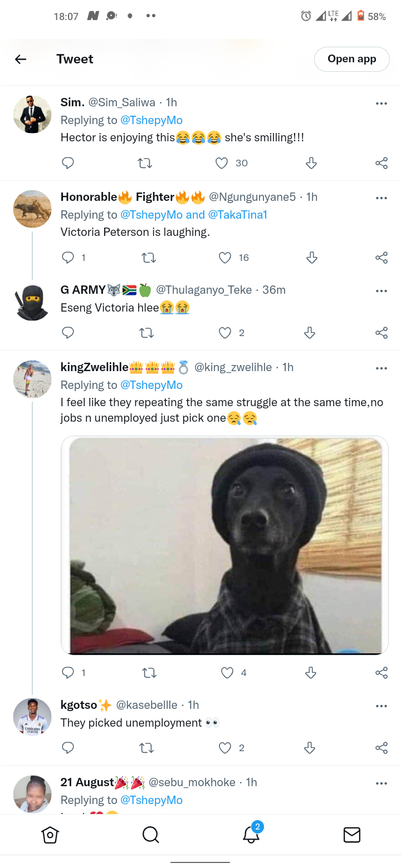Open the @TakaTina1 mention link
Screen dimensions: 401x868
tap(238, 215)
